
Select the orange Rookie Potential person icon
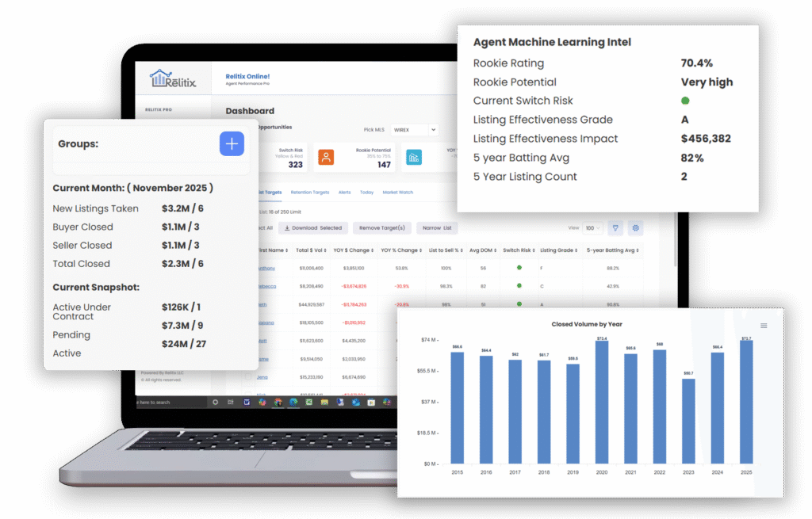[327, 157]
